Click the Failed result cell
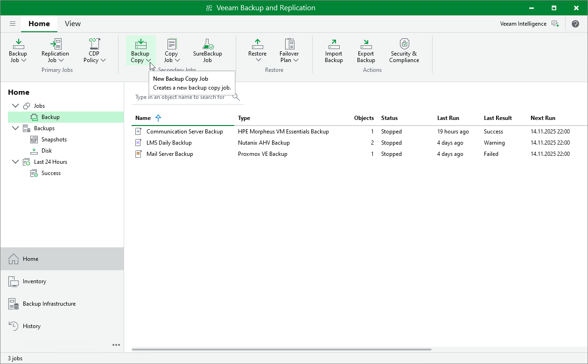 coord(491,154)
